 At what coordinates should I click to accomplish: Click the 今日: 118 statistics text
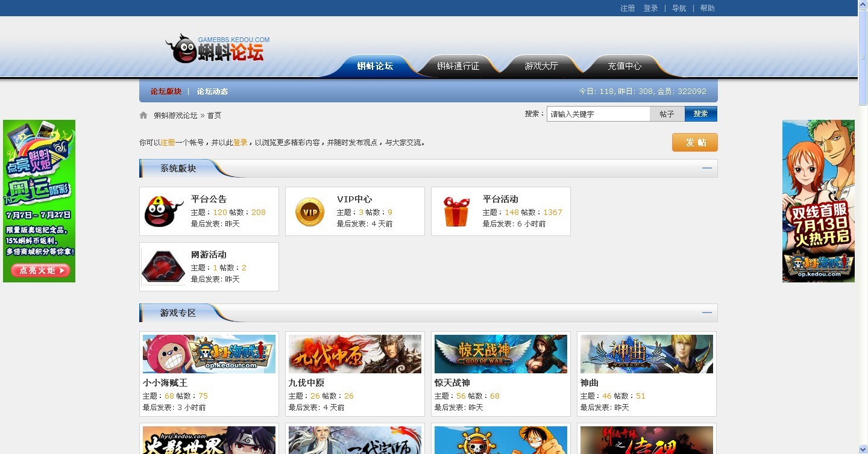pyautogui.click(x=596, y=92)
